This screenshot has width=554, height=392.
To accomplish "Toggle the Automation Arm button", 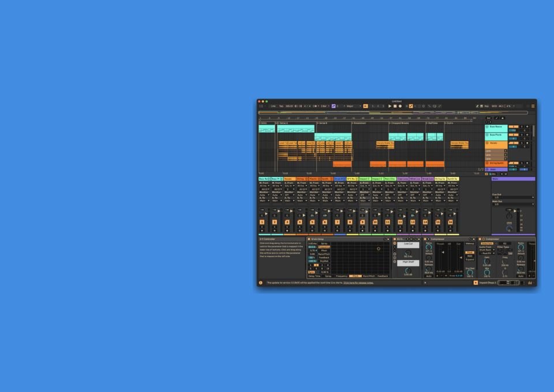I will pos(411,106).
